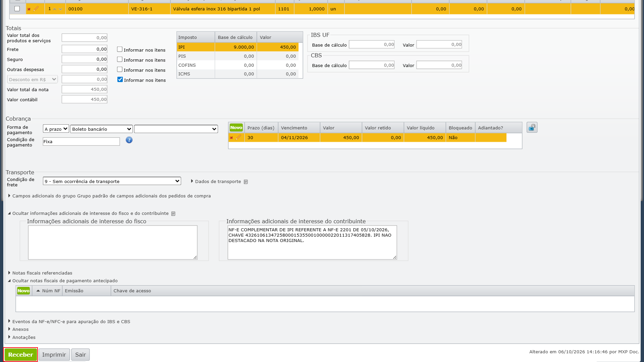Expand the Anexos section

[18, 329]
